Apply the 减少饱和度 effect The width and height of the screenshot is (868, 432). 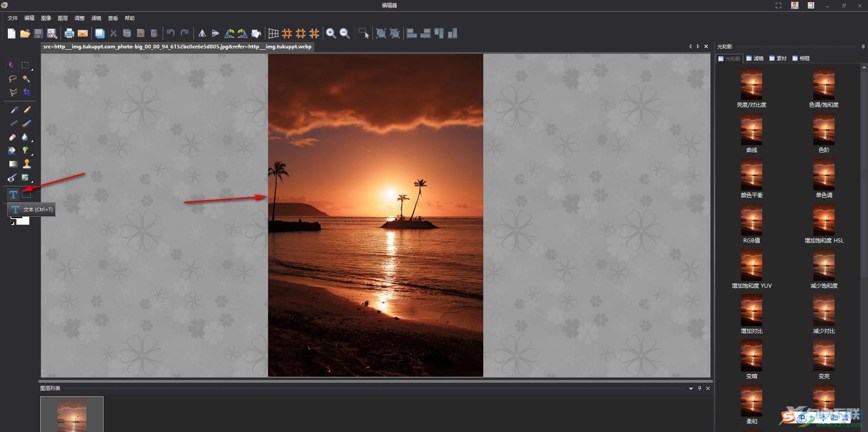824,269
